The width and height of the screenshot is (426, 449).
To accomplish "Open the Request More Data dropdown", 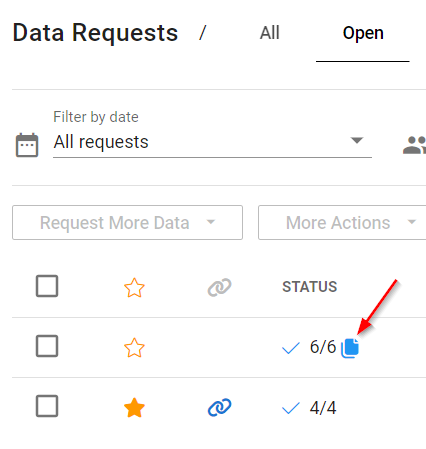I will click(x=127, y=222).
